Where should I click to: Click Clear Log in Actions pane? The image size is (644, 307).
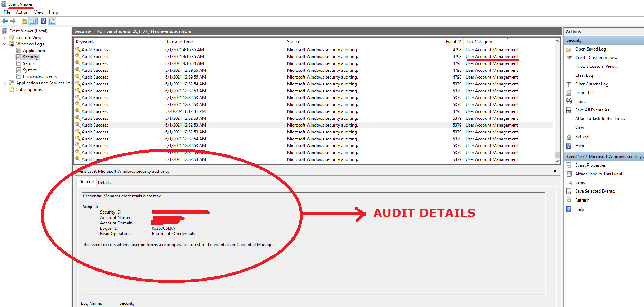click(586, 75)
